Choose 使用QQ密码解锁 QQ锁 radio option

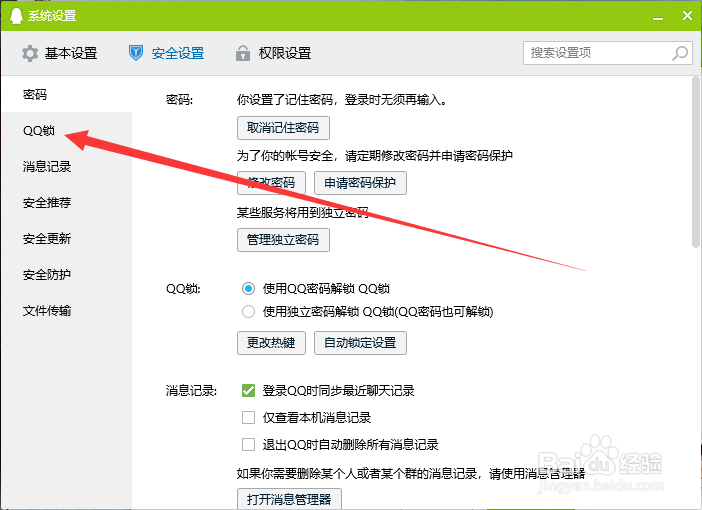click(248, 288)
